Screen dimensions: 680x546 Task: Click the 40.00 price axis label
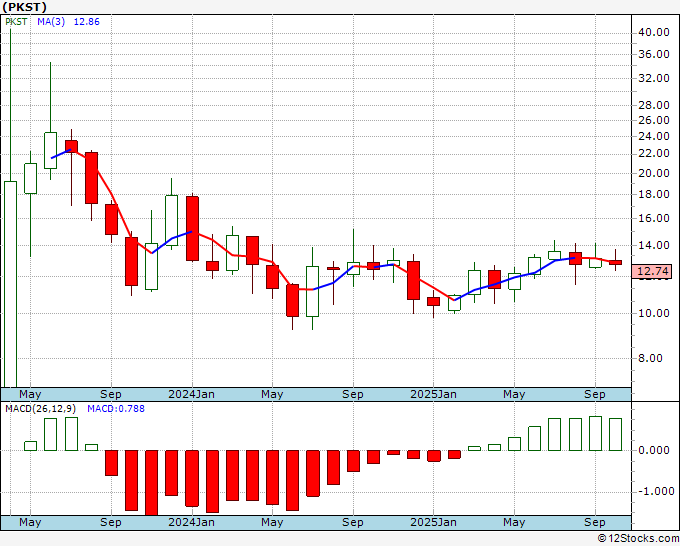click(653, 33)
